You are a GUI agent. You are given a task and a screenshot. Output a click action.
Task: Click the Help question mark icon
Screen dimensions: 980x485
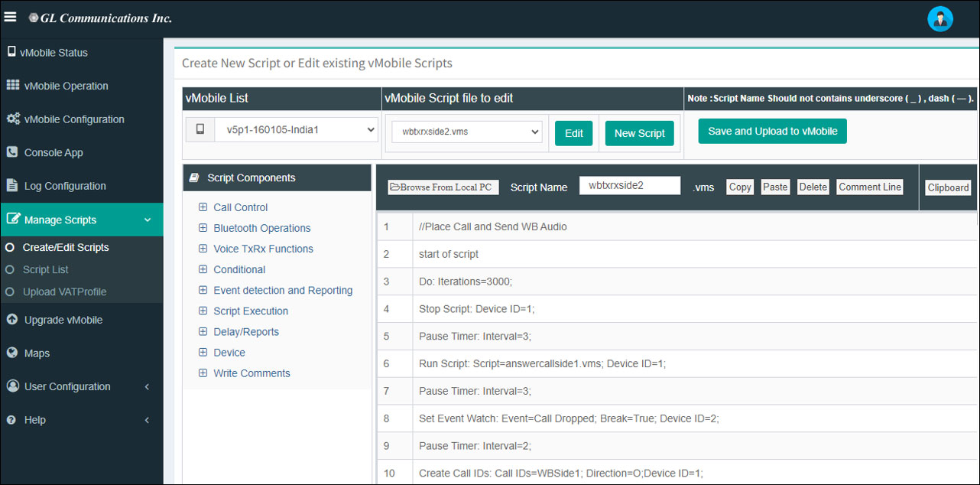(x=11, y=420)
